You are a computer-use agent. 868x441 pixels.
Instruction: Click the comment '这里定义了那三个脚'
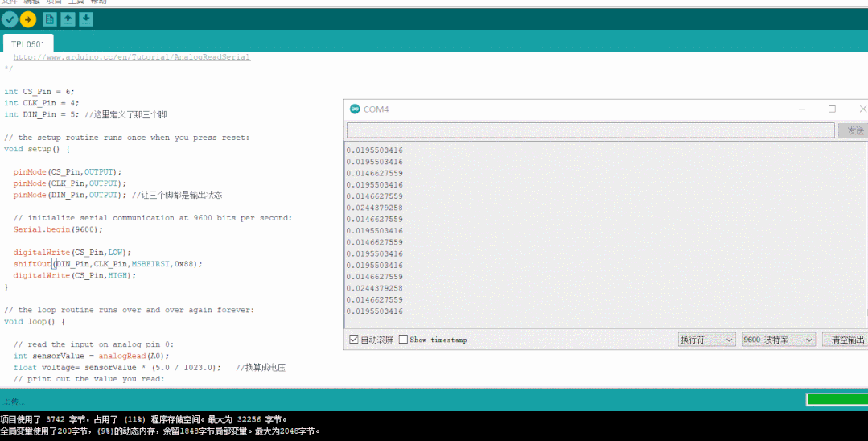point(125,115)
